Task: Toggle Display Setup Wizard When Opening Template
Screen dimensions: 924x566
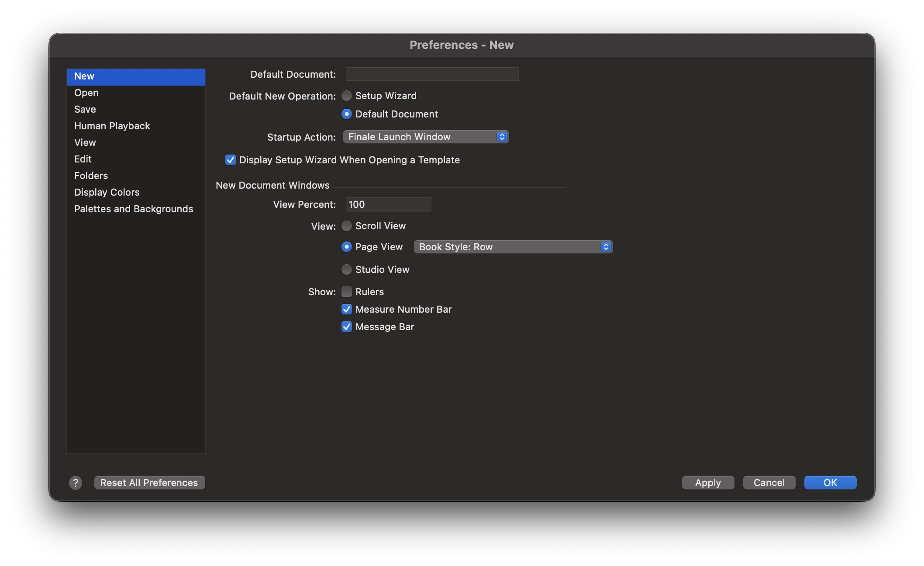Action: click(231, 160)
